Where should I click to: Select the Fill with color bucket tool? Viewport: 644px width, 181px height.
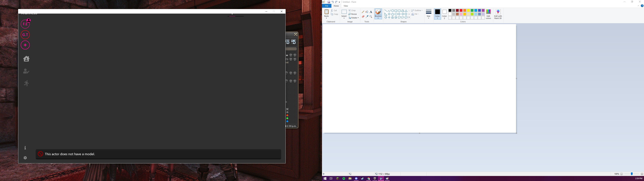[367, 12]
